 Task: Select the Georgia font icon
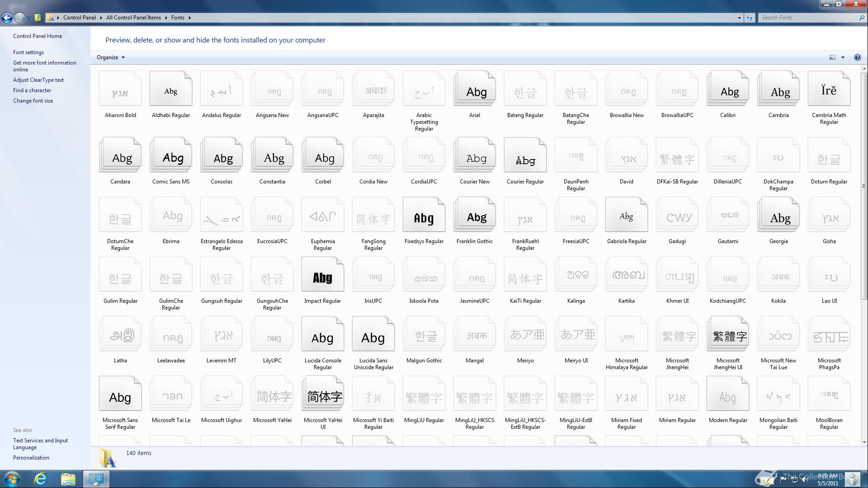pyautogui.click(x=778, y=215)
